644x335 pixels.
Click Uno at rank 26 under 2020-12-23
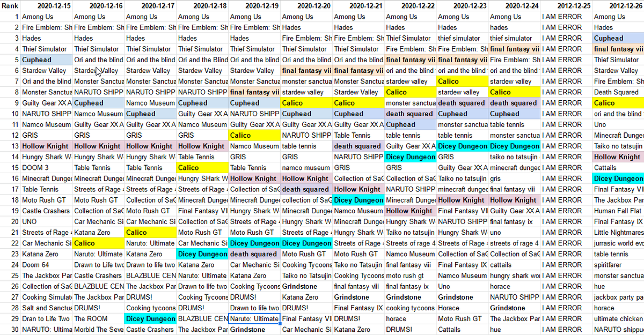click(463, 286)
